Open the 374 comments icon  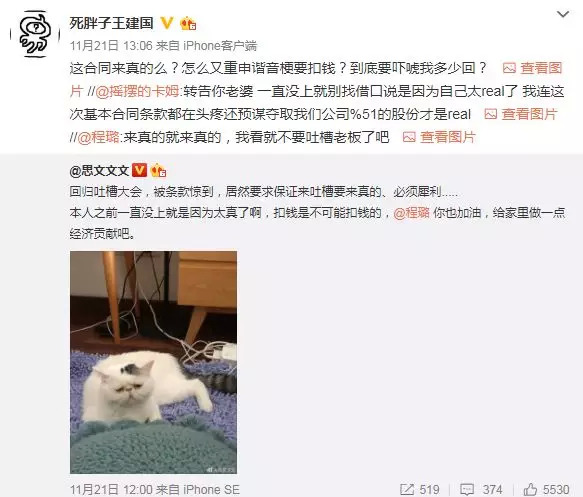tap(481, 489)
